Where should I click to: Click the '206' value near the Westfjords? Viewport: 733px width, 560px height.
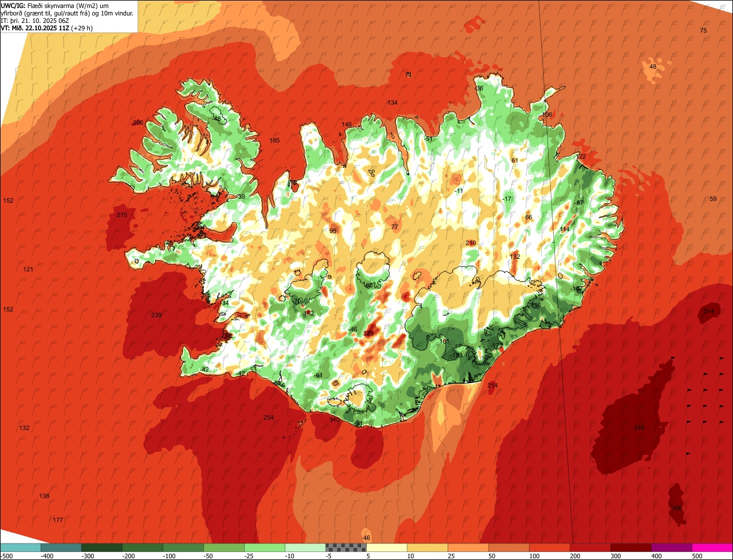pos(138,123)
